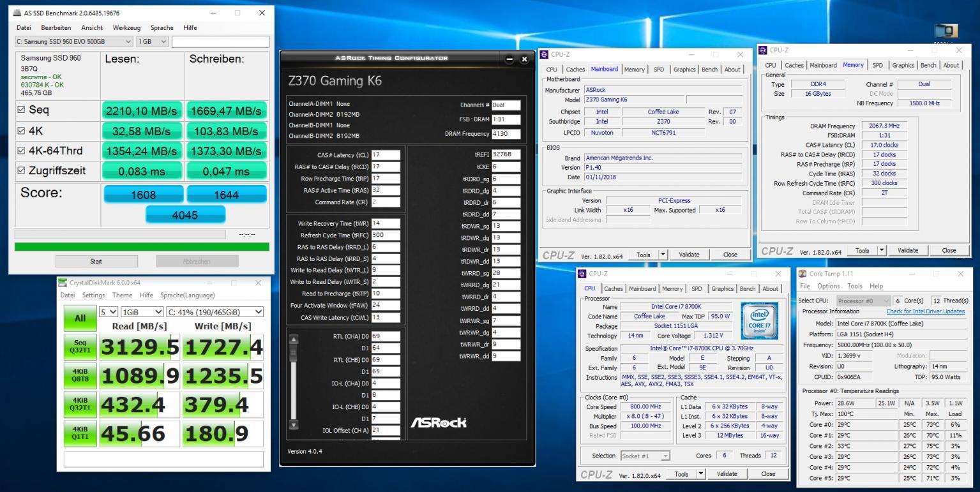The width and height of the screenshot is (980, 492).
Task: Switch to Caches tab in CPU-Z CPU window
Action: click(614, 288)
